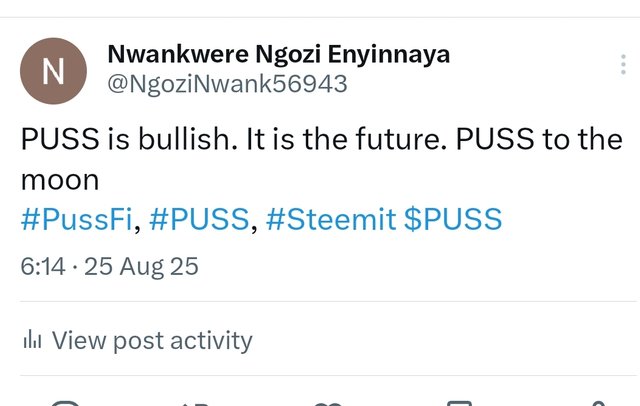The image size is (640, 406).
Task: Click the @NgoziNwank56943 handle
Action: point(228,84)
